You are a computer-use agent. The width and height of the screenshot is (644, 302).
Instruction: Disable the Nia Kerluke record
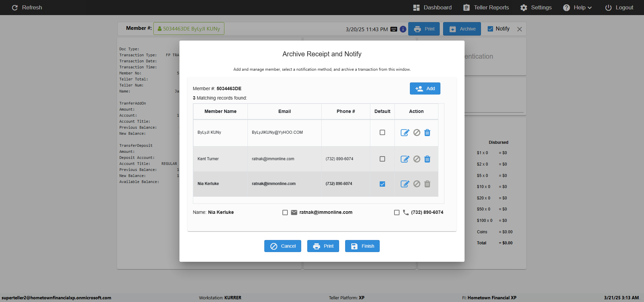(417, 184)
